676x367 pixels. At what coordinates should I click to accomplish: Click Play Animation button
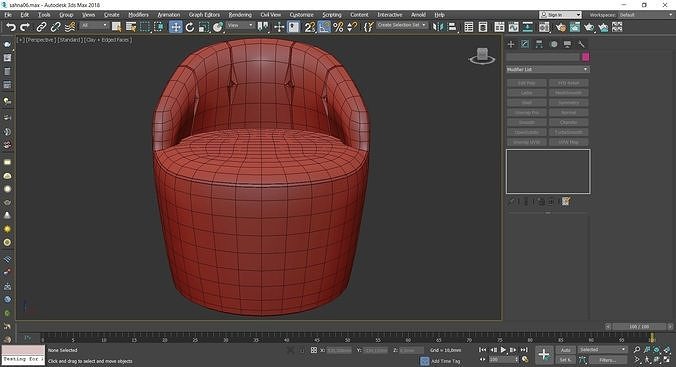[x=503, y=350]
